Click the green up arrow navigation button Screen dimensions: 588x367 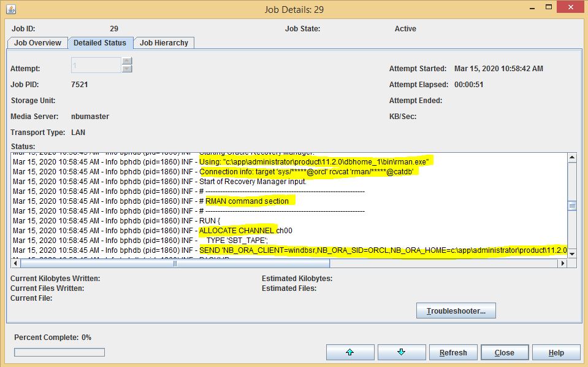(350, 352)
